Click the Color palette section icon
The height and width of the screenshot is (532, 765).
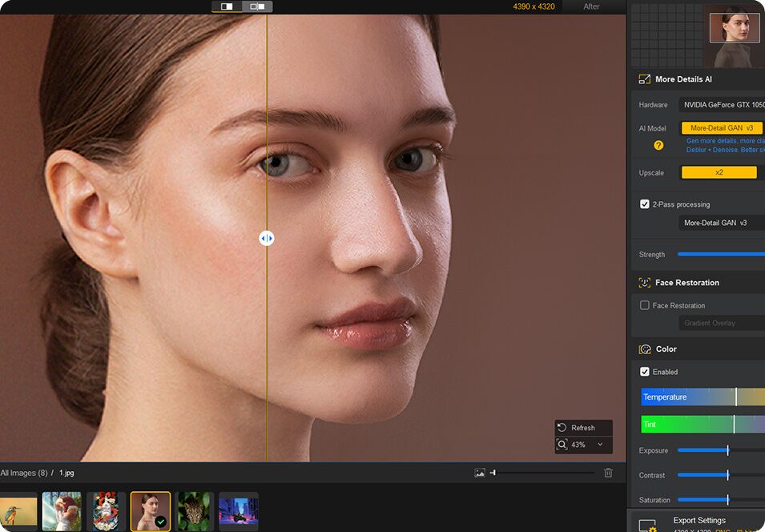click(x=645, y=349)
